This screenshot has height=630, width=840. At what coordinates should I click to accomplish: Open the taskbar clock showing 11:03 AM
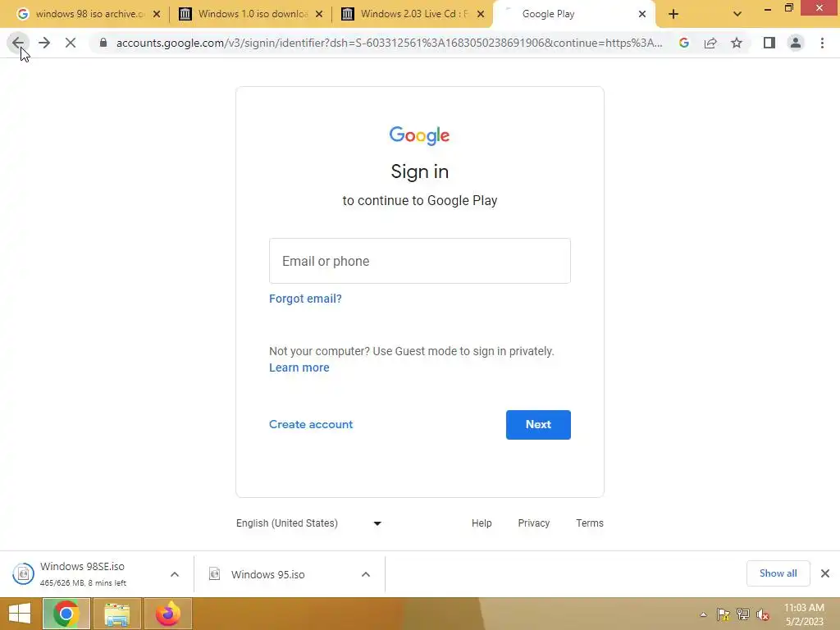click(x=804, y=614)
